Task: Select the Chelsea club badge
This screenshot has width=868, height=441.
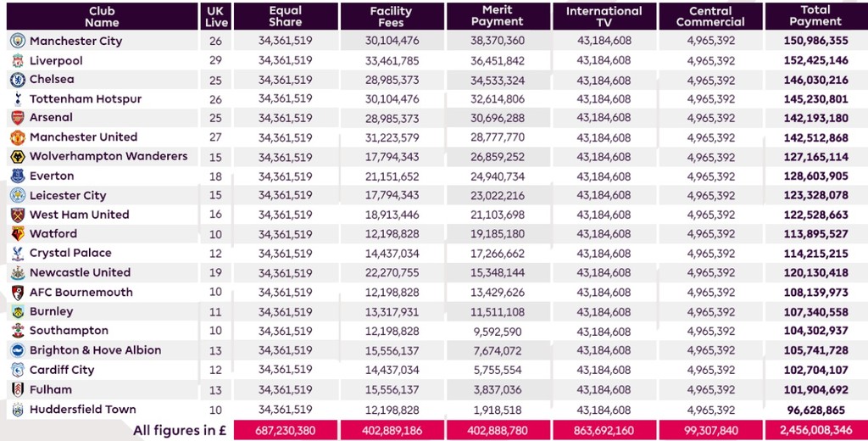Action: tap(17, 80)
